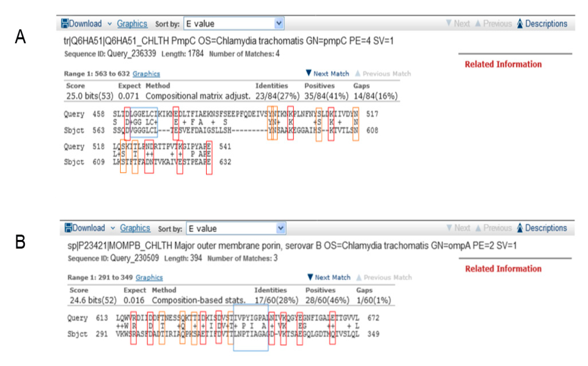The width and height of the screenshot is (588, 366).
Task: Expand Download options chevron in panel B
Action: click(113, 228)
